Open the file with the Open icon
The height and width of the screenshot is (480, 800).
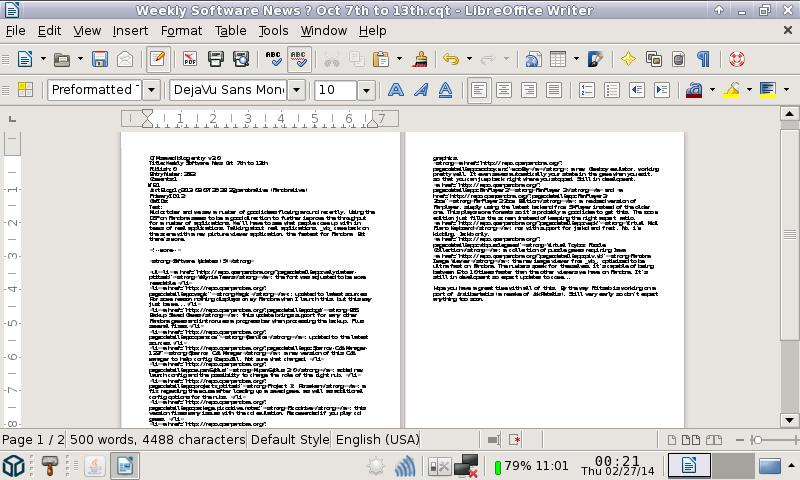point(62,59)
